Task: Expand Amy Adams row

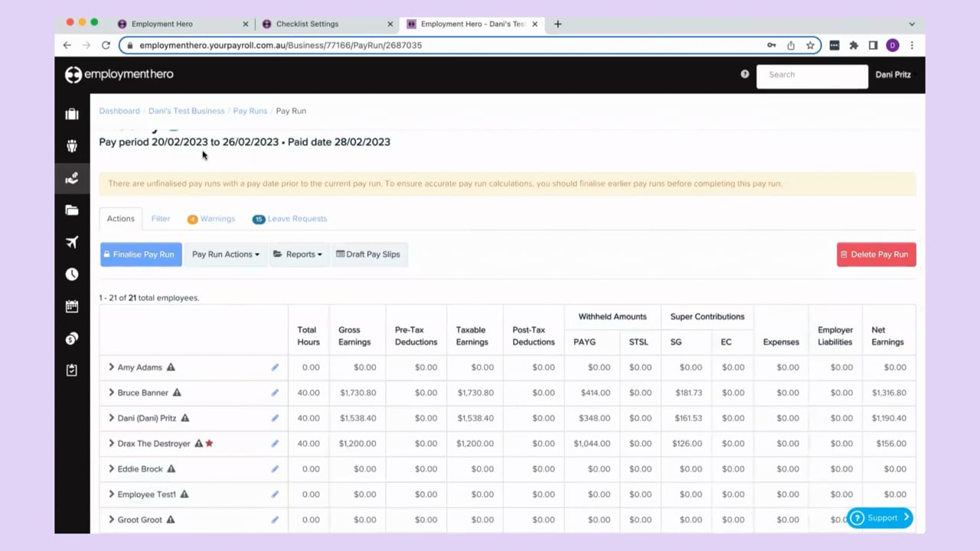Action: (111, 367)
